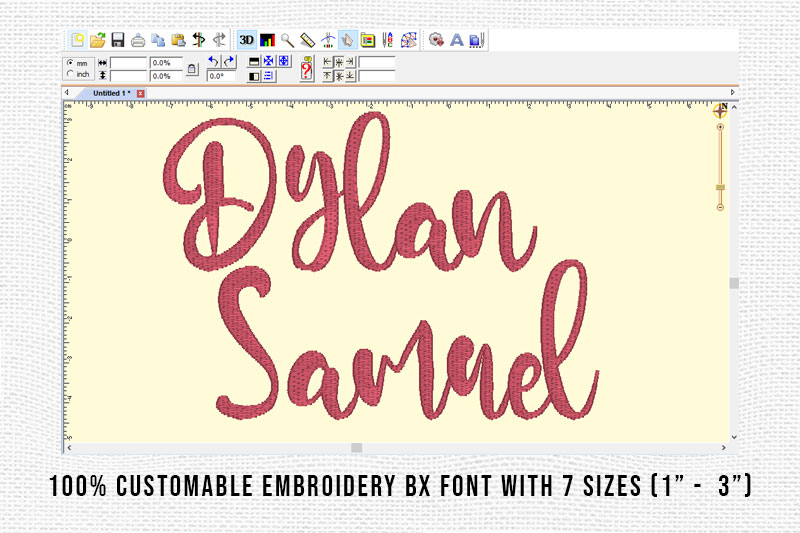The height and width of the screenshot is (533, 800).
Task: Open the help question mark icon
Action: click(307, 68)
